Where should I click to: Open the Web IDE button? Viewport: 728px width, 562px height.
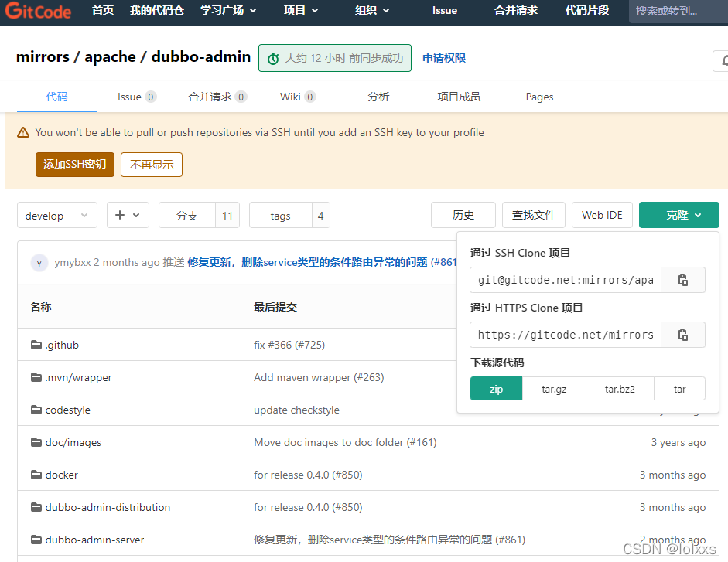pyautogui.click(x=602, y=215)
